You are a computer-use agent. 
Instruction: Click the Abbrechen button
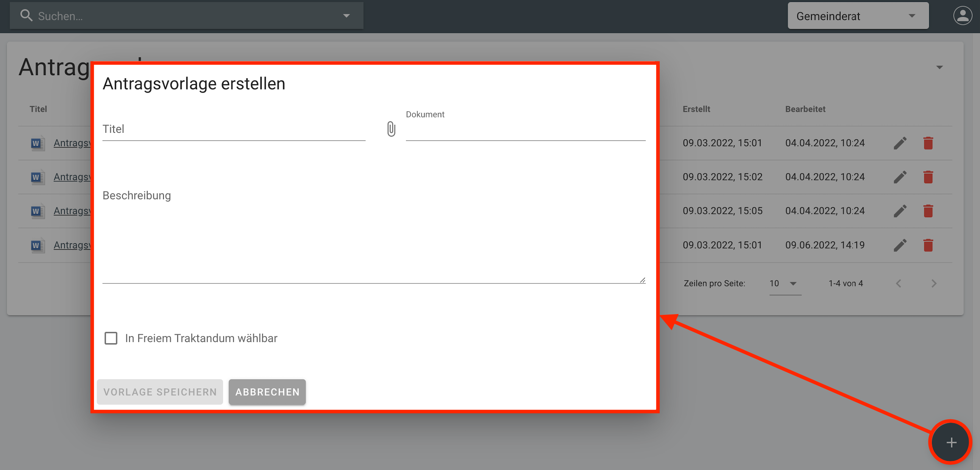coord(267,392)
